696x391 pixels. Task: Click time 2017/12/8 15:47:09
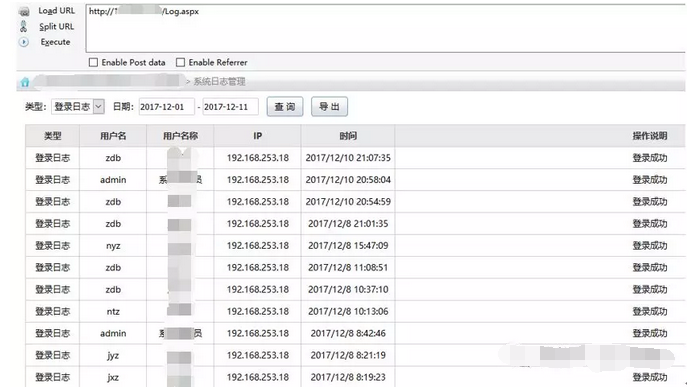coord(348,245)
